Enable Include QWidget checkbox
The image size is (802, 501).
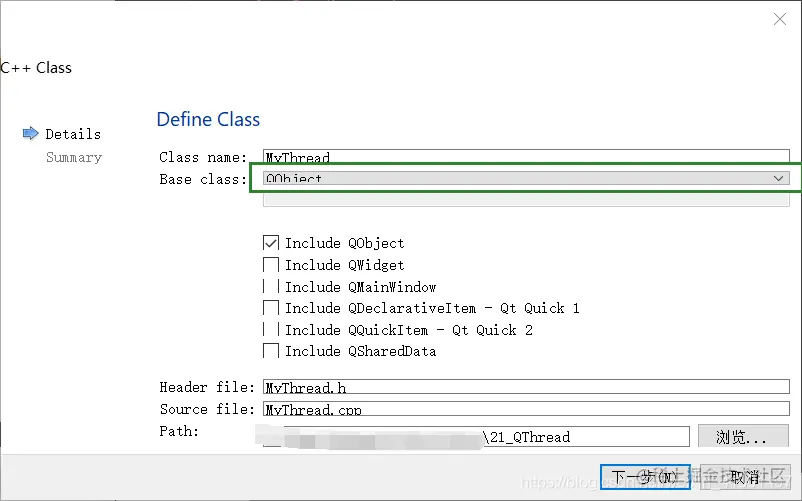[x=271, y=265]
